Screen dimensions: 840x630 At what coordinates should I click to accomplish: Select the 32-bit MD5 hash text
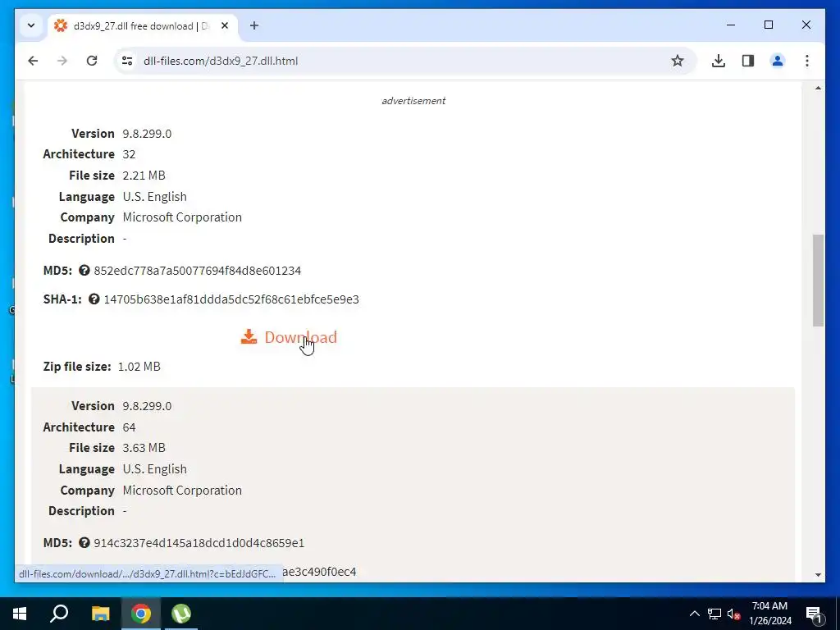(197, 271)
